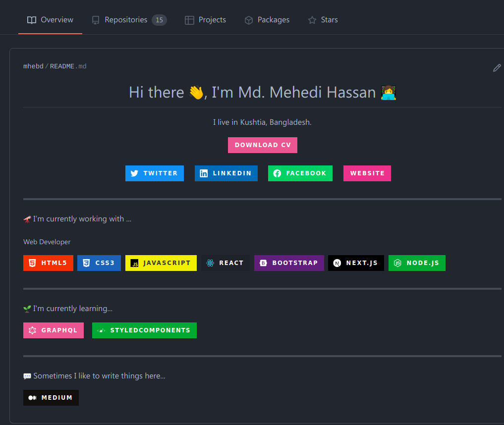
Task: Click the seedling emoji
Action: point(27,309)
